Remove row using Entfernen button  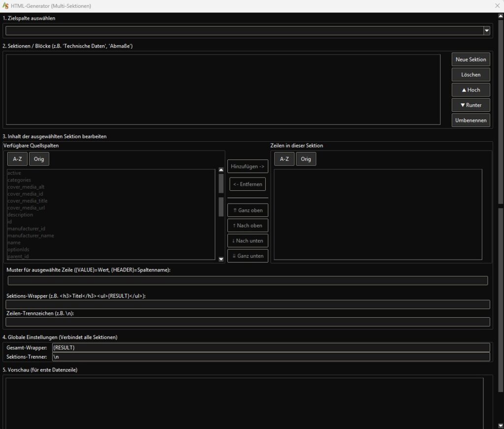(x=248, y=184)
